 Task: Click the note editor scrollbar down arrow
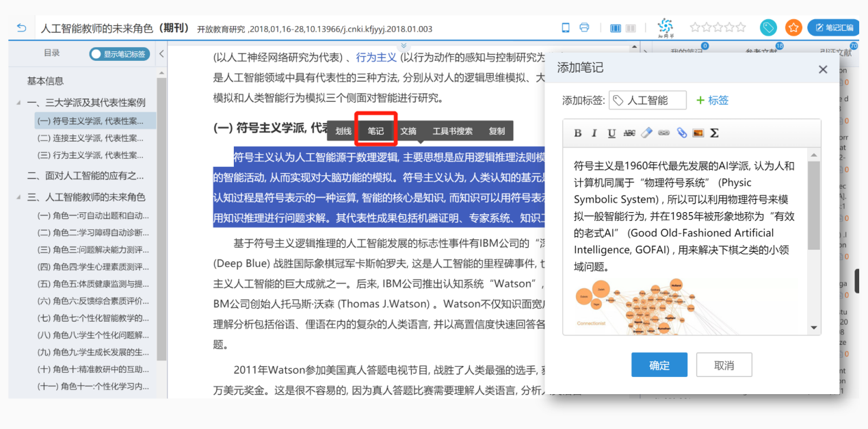(x=813, y=328)
